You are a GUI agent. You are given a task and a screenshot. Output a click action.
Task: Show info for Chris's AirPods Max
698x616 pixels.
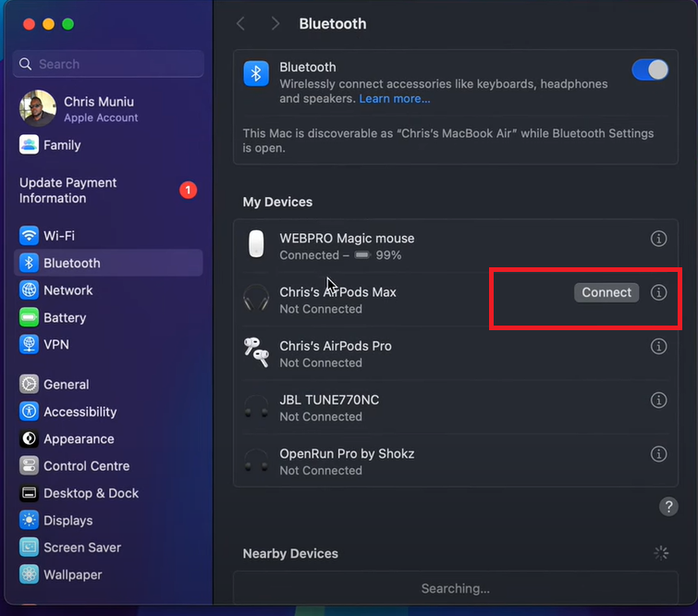pyautogui.click(x=658, y=292)
